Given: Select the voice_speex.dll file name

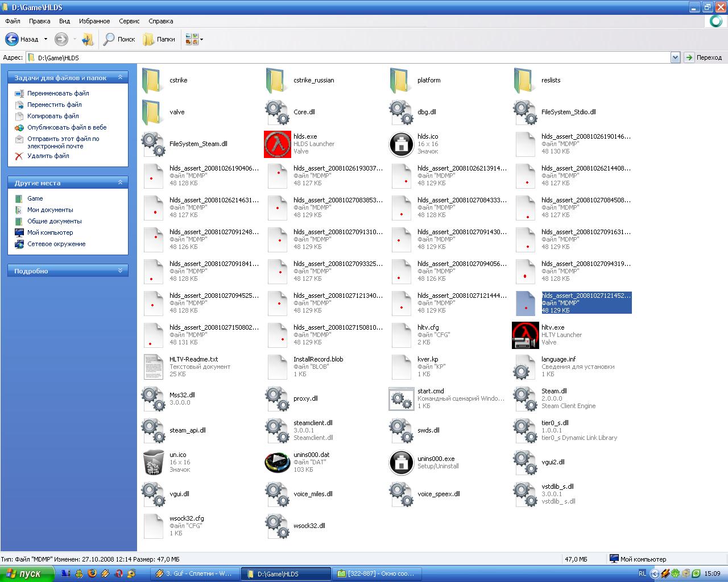Looking at the screenshot, I should point(439,494).
